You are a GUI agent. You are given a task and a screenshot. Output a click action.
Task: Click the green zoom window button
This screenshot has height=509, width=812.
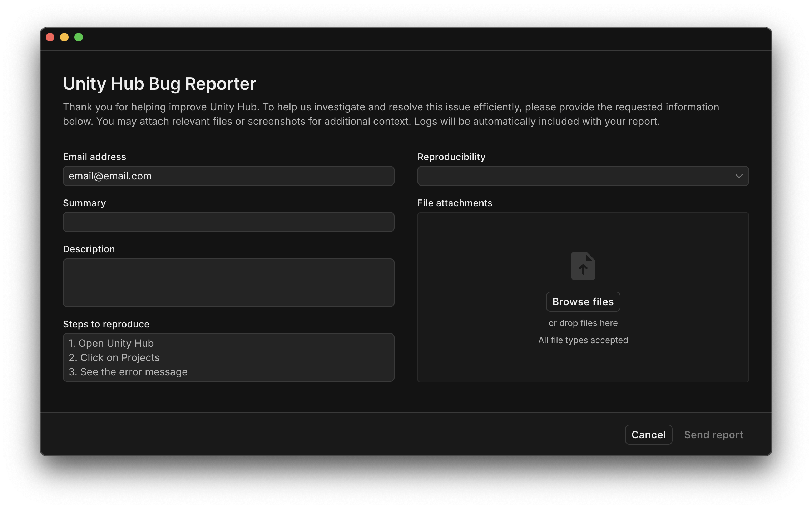click(x=79, y=37)
